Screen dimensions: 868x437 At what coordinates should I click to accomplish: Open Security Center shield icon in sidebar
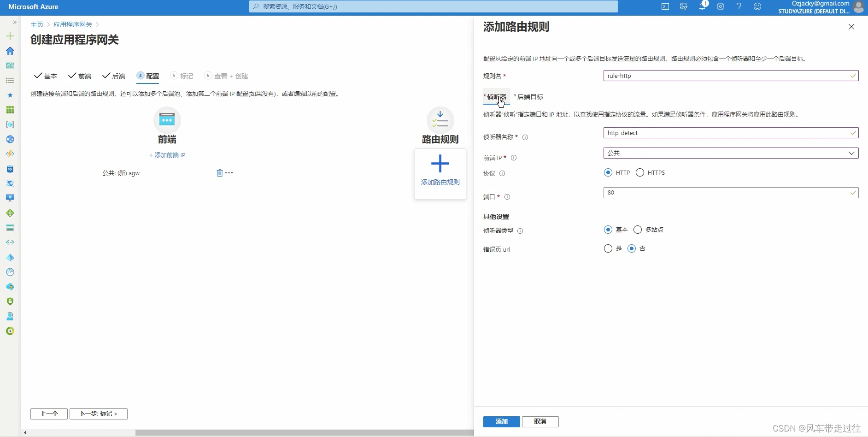pos(10,301)
